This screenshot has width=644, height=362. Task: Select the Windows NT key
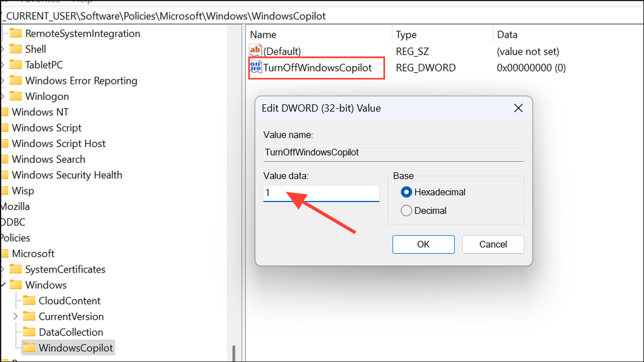[x=40, y=112]
